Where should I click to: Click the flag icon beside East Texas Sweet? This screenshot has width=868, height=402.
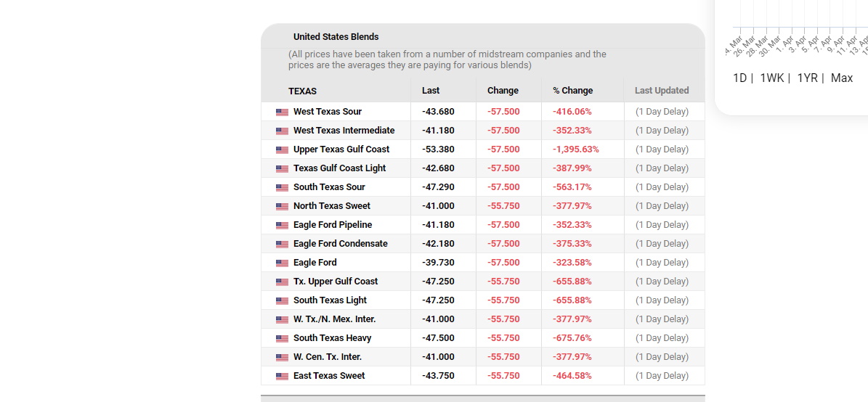(282, 377)
